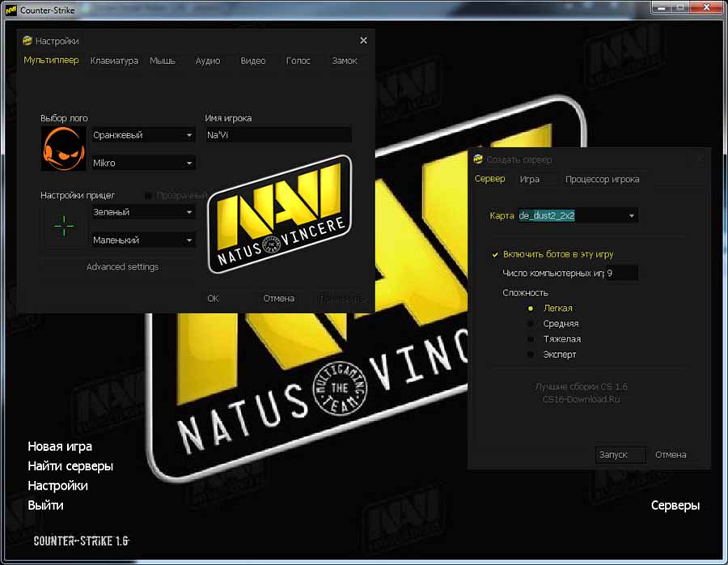Click the Na'Vi icon in the settings title bar
The image size is (728, 565).
click(x=28, y=40)
